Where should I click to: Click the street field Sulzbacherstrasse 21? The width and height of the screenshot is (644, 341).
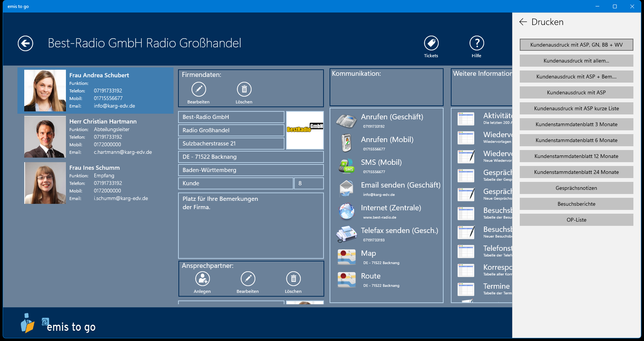(231, 144)
